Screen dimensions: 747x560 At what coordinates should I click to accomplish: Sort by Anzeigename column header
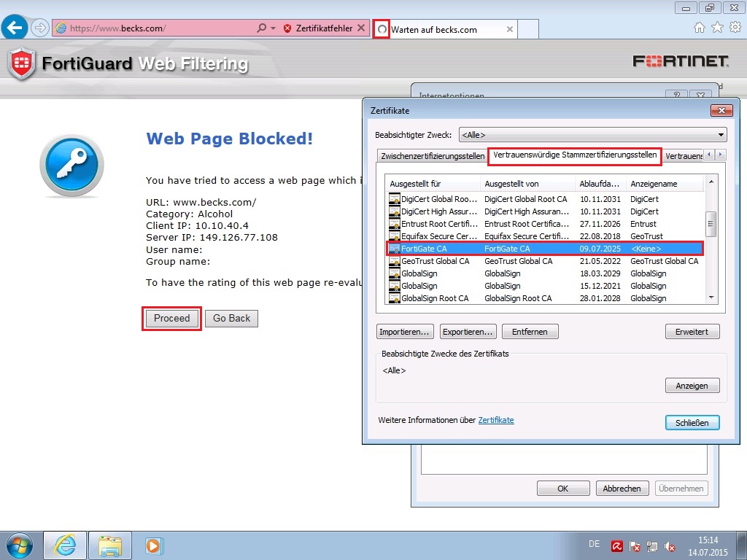[x=665, y=184]
